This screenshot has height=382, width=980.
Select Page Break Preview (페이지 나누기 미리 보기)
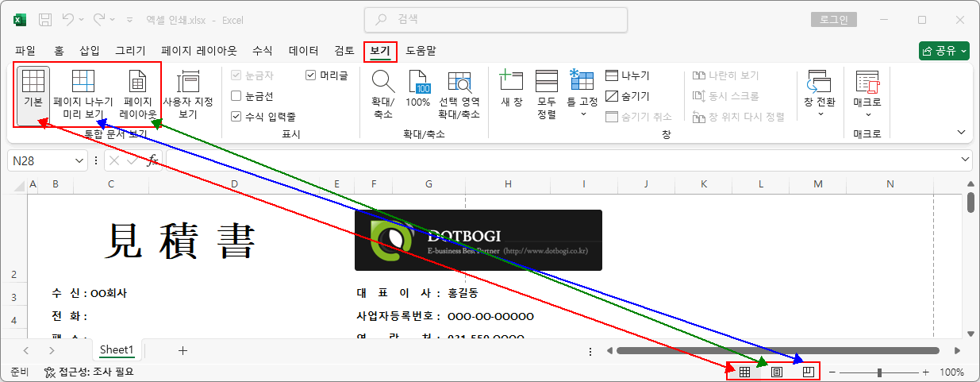point(83,95)
